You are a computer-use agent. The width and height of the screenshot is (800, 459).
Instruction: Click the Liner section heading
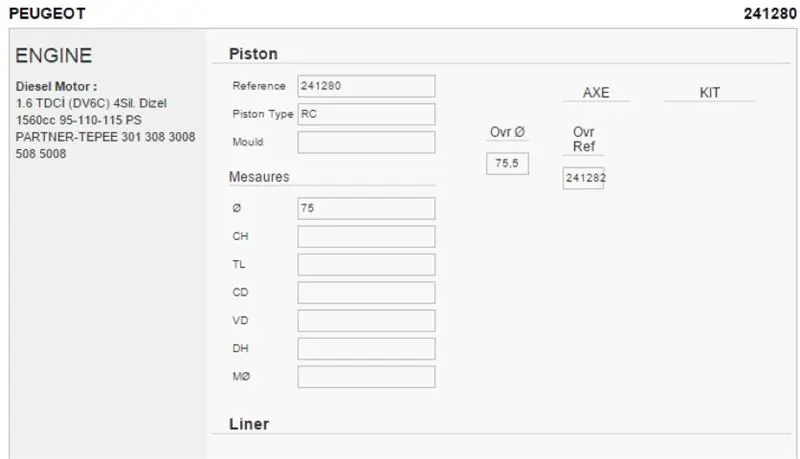249,424
